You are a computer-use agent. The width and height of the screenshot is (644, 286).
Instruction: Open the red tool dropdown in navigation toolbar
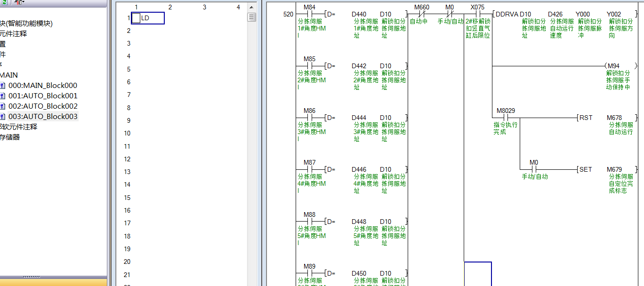[x=19, y=2]
